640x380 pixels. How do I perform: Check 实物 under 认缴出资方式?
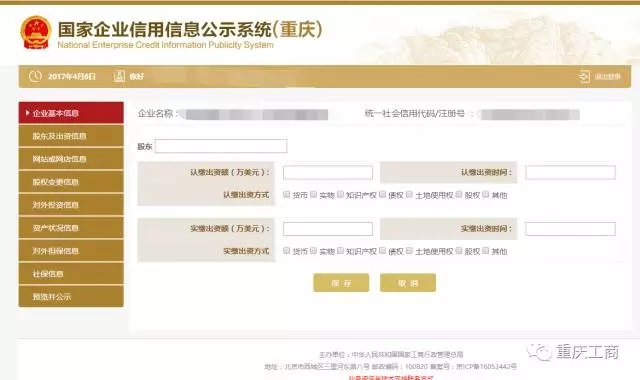pyautogui.click(x=313, y=194)
